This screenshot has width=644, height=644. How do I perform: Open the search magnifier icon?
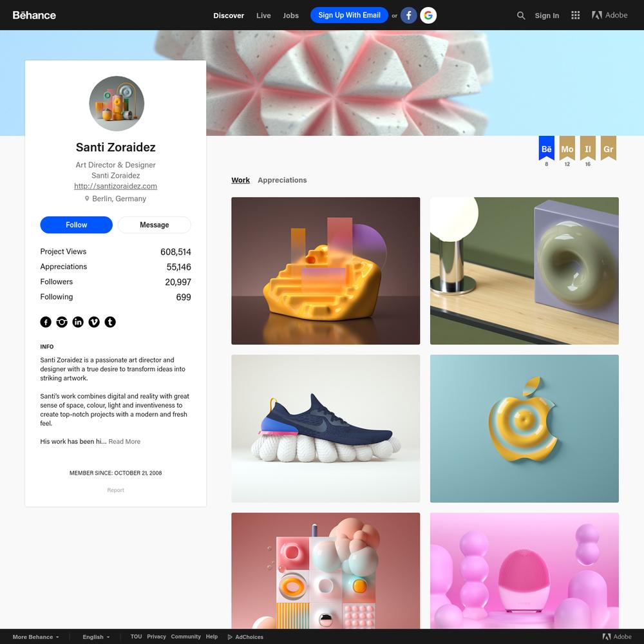pyautogui.click(x=521, y=15)
